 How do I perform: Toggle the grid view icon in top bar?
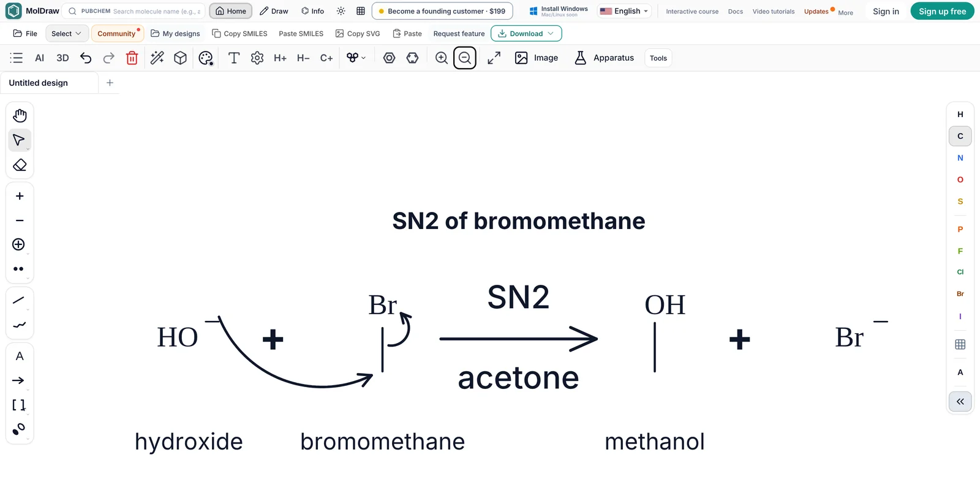click(x=361, y=11)
